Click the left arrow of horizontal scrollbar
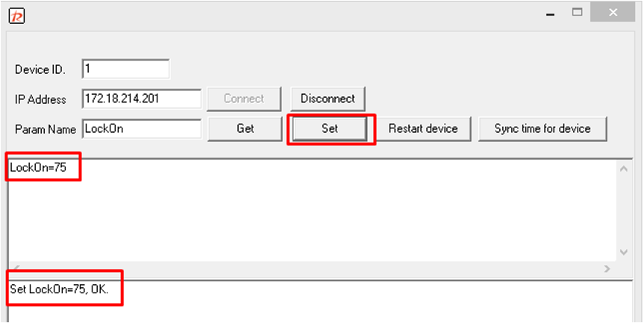Viewport: 644px width, 329px height. click(15, 269)
